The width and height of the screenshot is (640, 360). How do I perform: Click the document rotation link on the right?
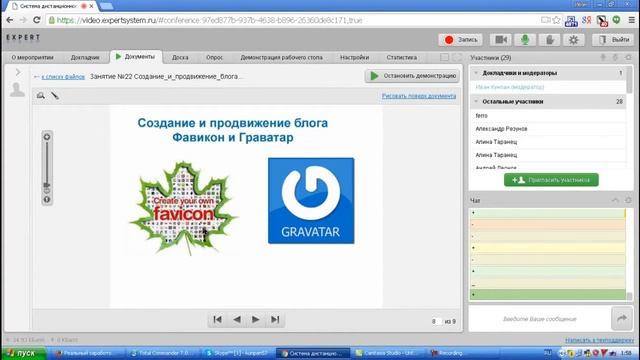(419, 96)
